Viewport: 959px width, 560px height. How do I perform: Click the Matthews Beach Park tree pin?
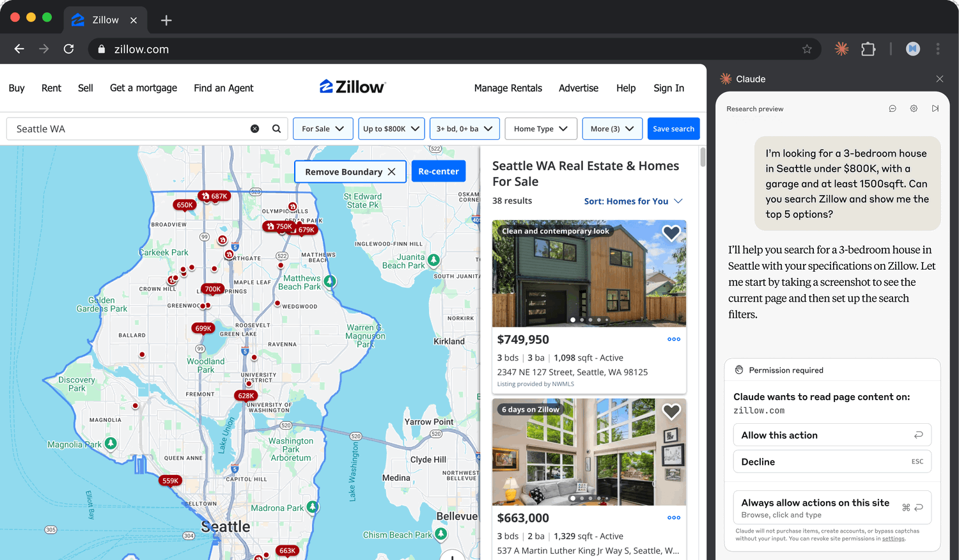[330, 281]
